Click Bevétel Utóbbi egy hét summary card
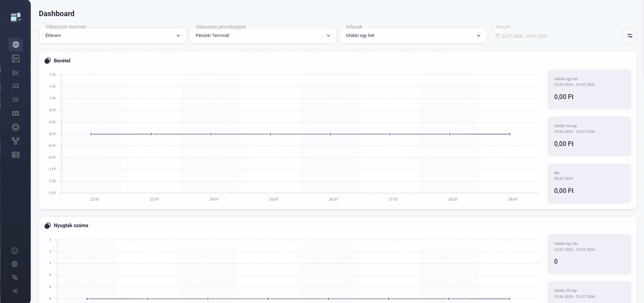644x303 pixels. pyautogui.click(x=589, y=90)
